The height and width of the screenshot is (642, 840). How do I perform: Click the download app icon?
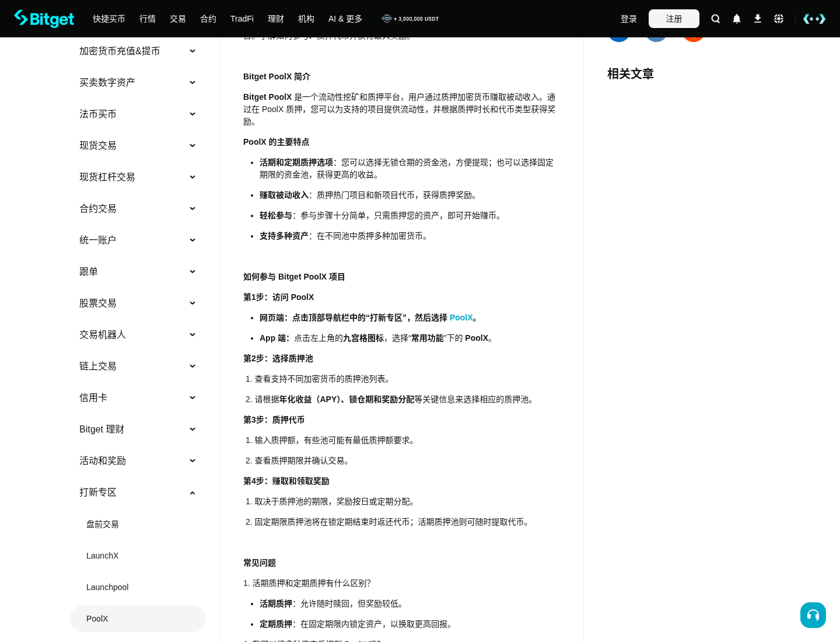coord(758,19)
